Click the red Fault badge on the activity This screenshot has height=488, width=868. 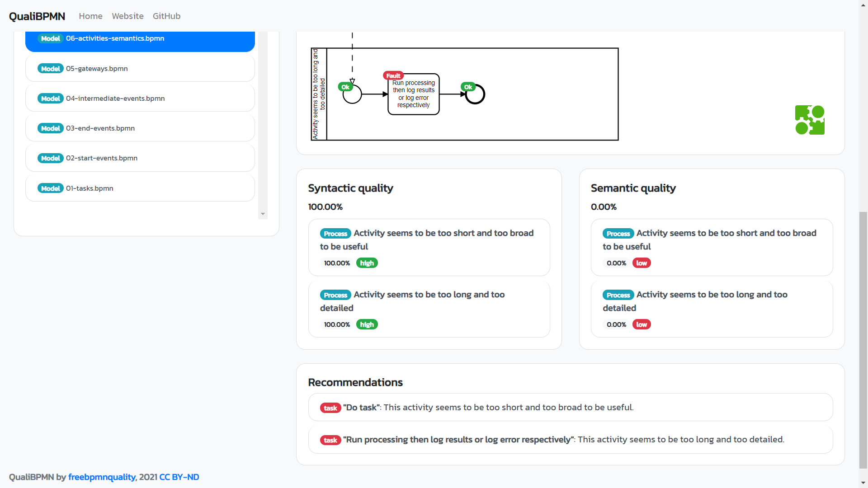393,75
